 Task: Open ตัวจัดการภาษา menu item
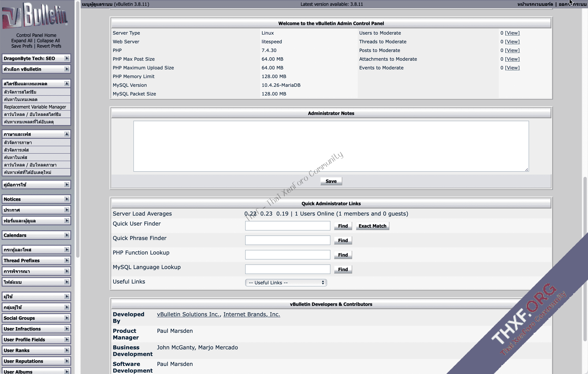point(36,142)
